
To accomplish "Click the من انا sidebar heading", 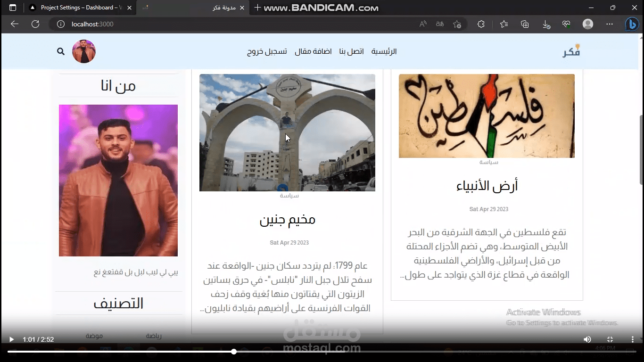I will (x=118, y=85).
